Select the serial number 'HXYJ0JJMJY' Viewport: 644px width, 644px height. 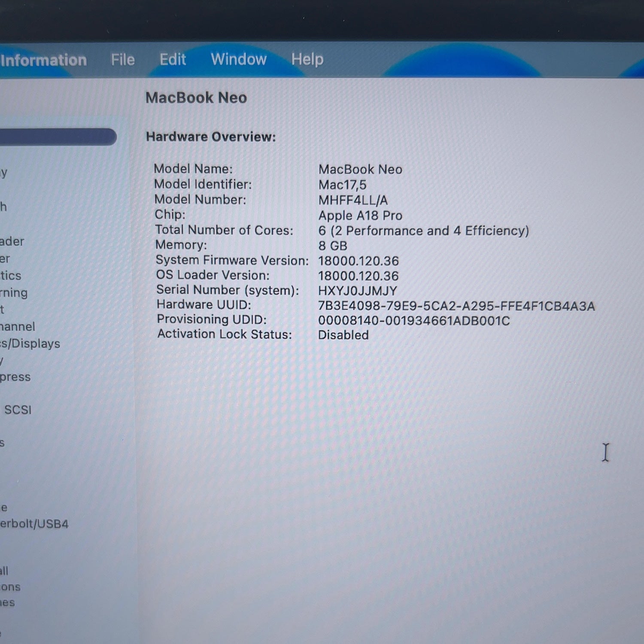[358, 291]
